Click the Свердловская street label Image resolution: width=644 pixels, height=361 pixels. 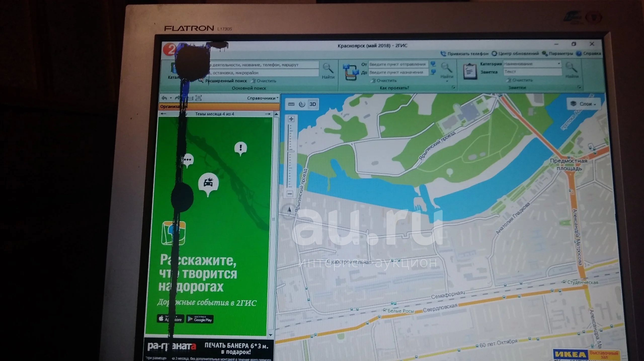coord(440,308)
